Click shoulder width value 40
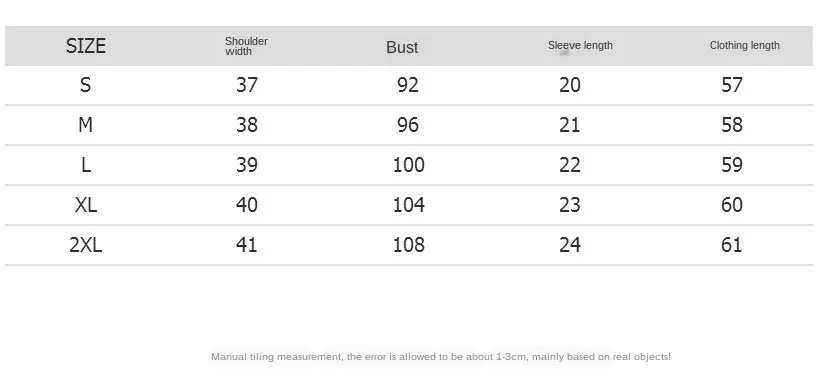Viewport: 827px width, 382px height. pyautogui.click(x=247, y=205)
